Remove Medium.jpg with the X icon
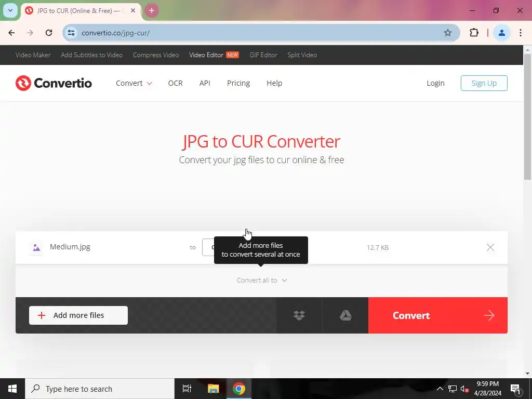Viewport: 532px width, 399px height. point(490,247)
